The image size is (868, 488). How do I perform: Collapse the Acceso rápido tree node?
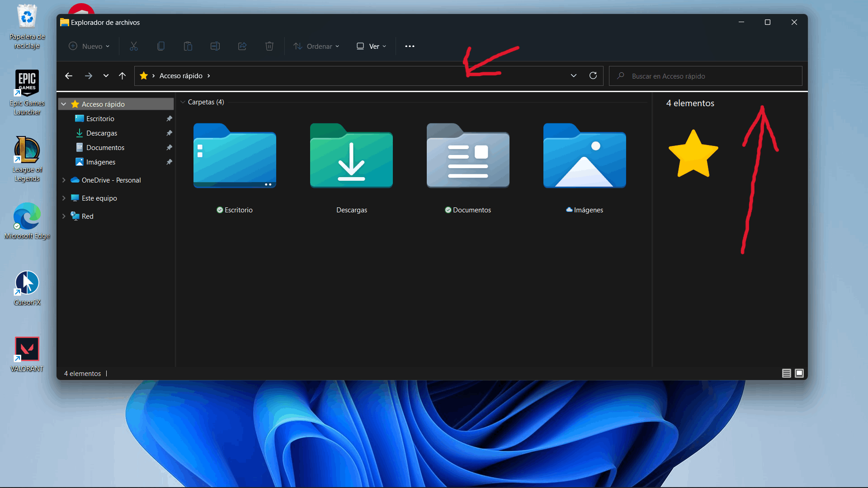64,104
